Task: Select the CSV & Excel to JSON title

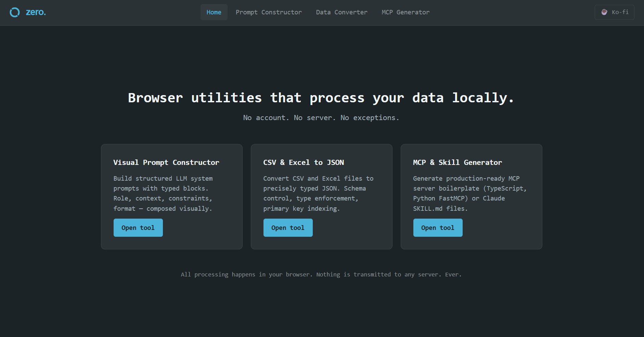Action: [304, 163]
